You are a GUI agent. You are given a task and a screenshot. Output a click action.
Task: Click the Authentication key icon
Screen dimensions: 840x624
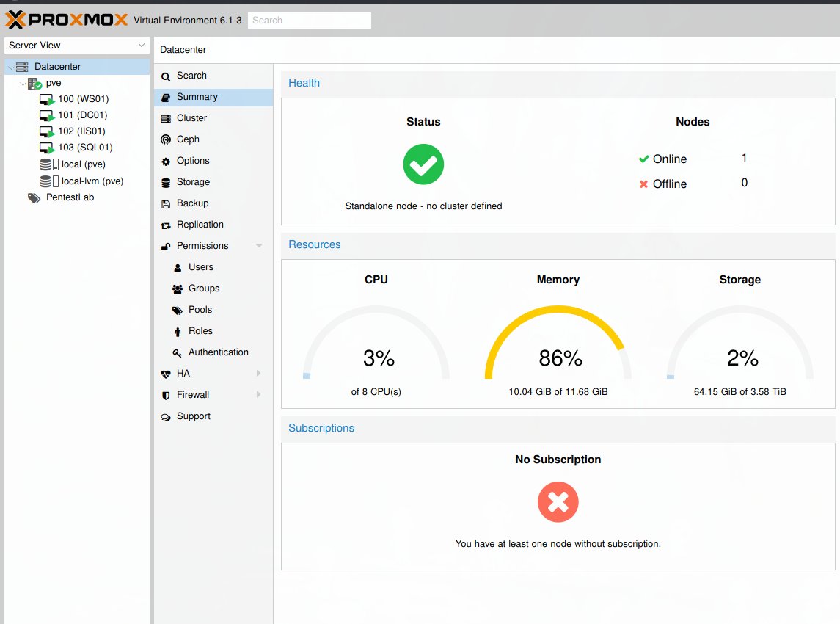tap(178, 352)
